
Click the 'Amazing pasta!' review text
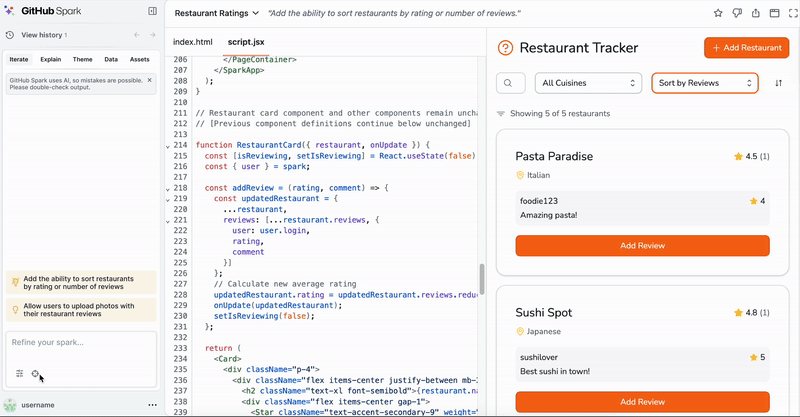pyautogui.click(x=548, y=215)
